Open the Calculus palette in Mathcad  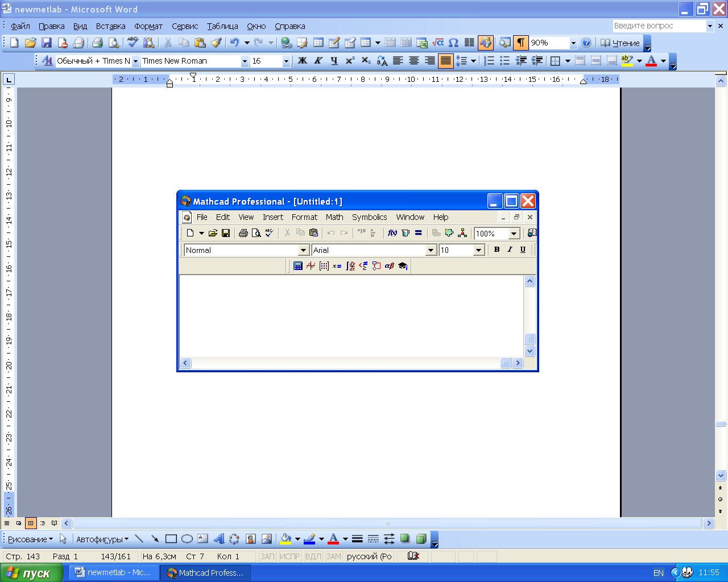coord(350,265)
